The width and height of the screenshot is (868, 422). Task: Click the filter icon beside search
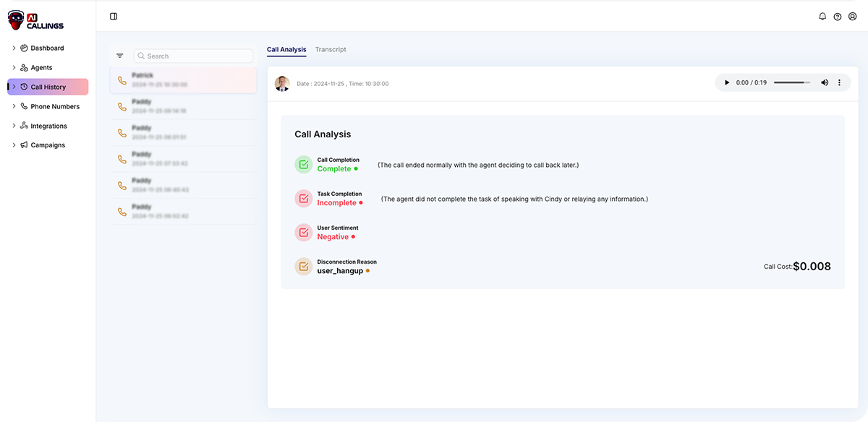pos(120,56)
